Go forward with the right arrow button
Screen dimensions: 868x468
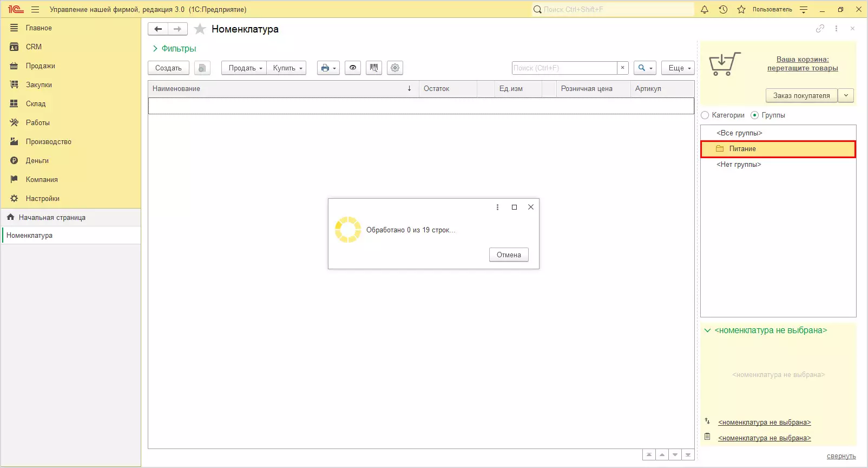[x=177, y=29]
